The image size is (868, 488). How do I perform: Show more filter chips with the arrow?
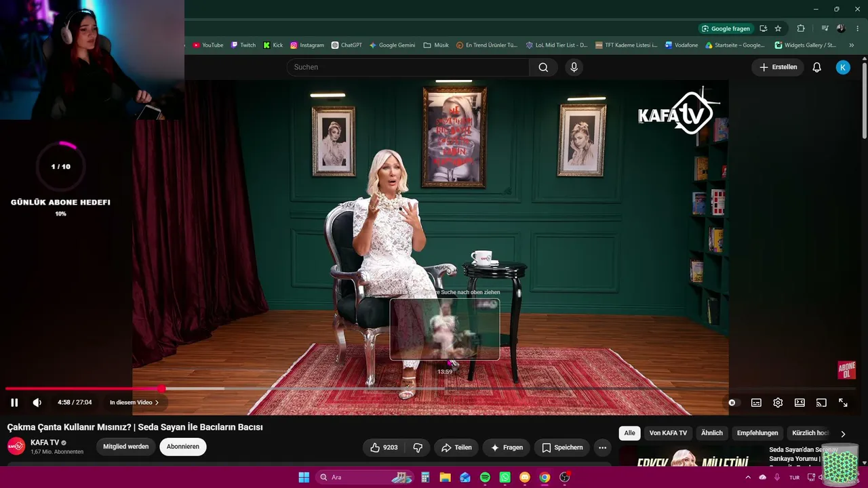pyautogui.click(x=843, y=434)
